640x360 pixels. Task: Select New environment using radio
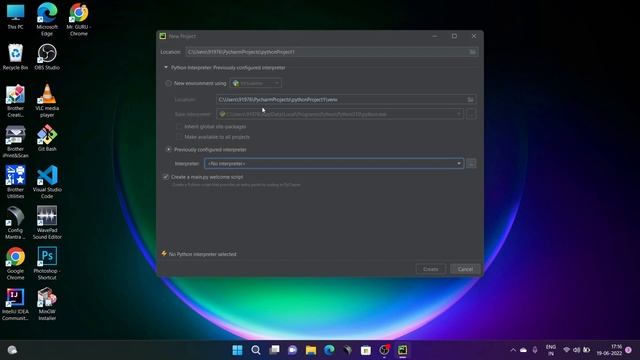[x=168, y=83]
